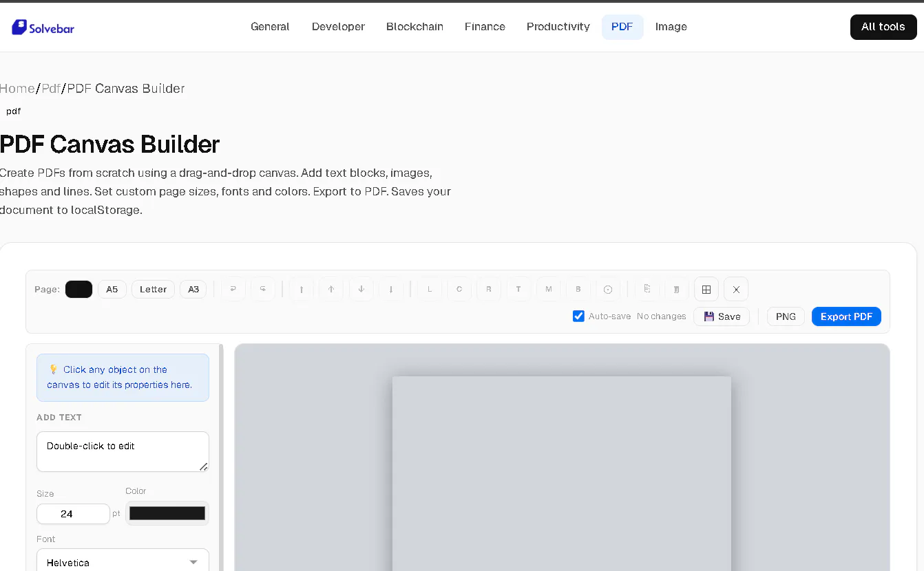Open the Developer menu
This screenshot has height=571, width=924.
(338, 27)
